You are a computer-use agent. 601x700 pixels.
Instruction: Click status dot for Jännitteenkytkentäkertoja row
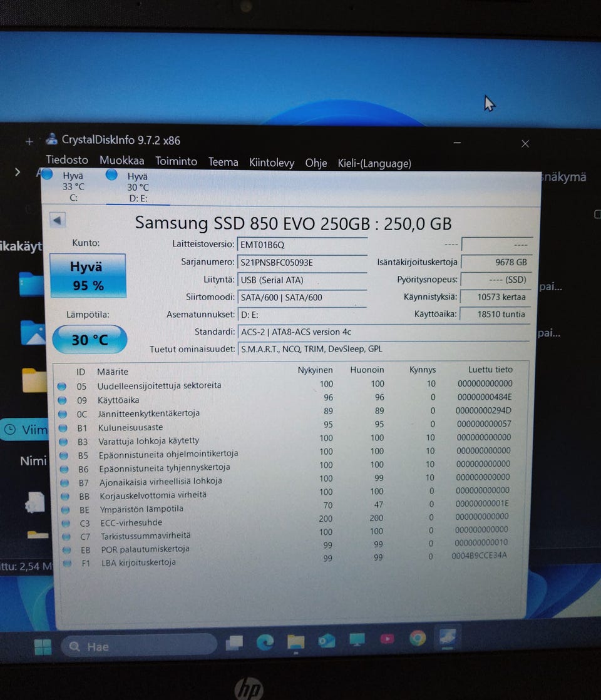(63, 414)
